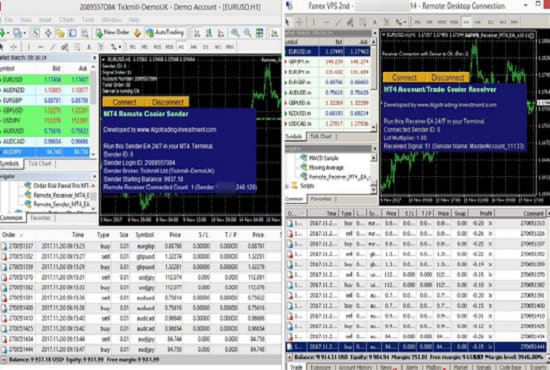Image resolution: width=550 pixels, height=370 pixels.
Task: Open the new chart icon in the left terminal
Action: click(3, 33)
